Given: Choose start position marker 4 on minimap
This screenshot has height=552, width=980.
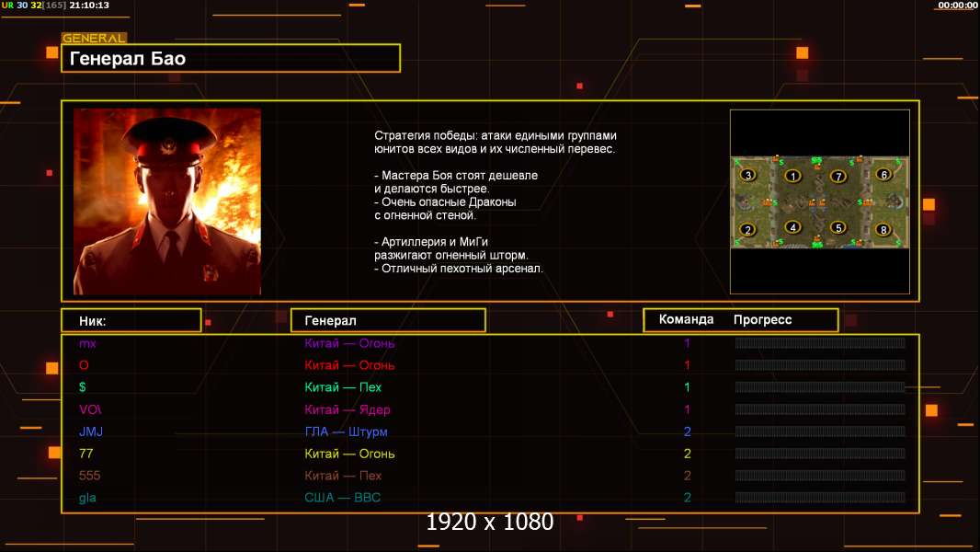Looking at the screenshot, I should point(792,227).
